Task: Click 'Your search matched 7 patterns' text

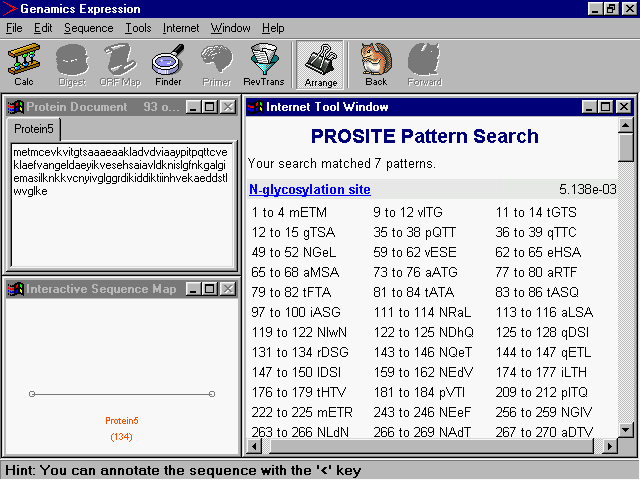Action: pyautogui.click(x=342, y=164)
